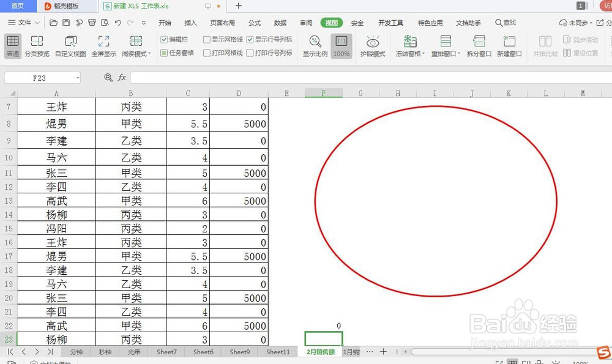
Task: Click the print icon in quick toolbar
Action: point(92,23)
